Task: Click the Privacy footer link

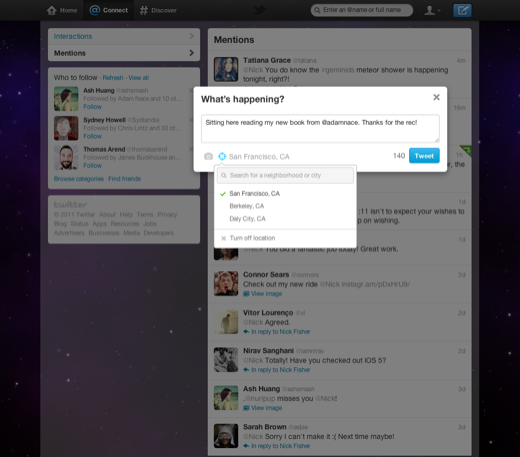Action: click(167, 215)
